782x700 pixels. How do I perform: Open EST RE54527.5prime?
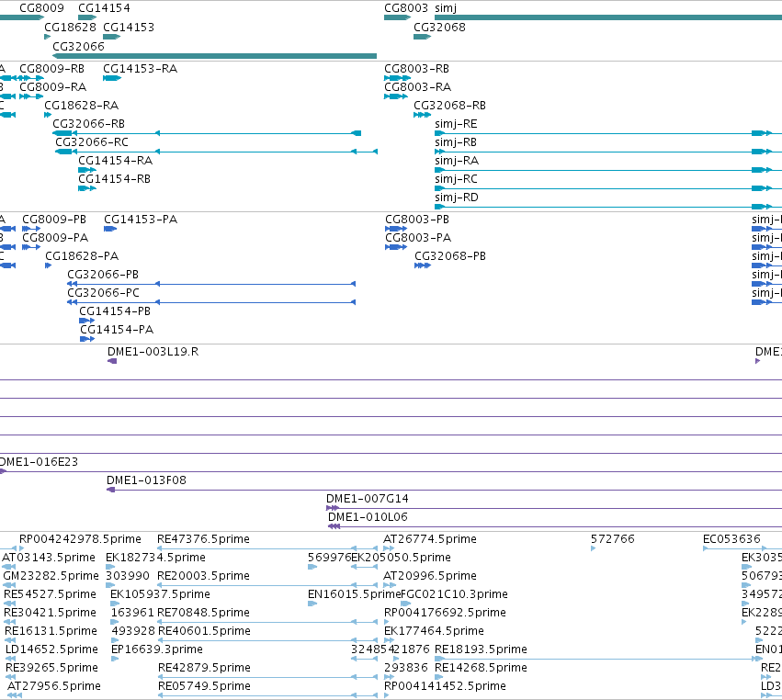[50, 594]
